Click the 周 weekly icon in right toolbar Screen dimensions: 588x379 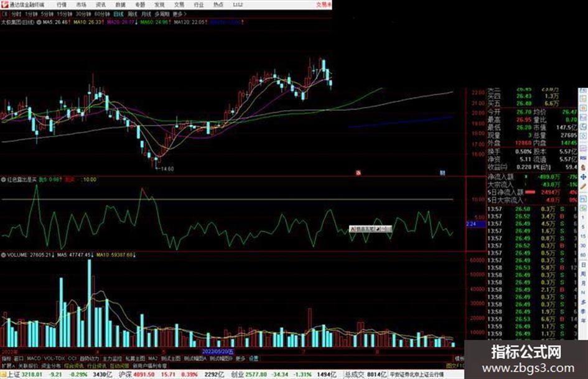583,274
